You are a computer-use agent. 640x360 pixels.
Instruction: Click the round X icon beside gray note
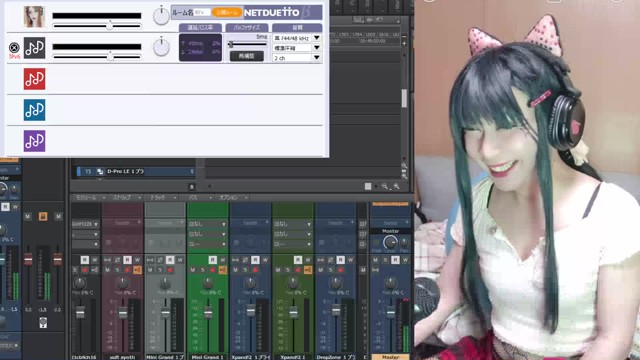pyautogui.click(x=14, y=47)
